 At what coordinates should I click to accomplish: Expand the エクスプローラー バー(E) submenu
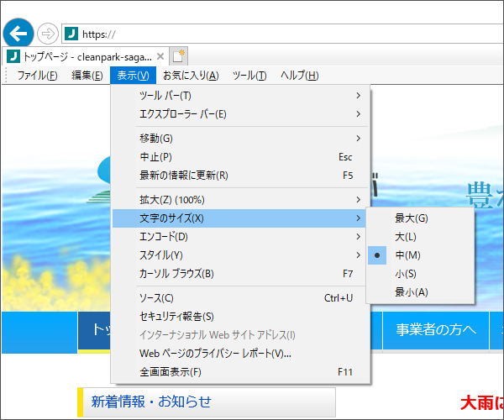[239, 114]
